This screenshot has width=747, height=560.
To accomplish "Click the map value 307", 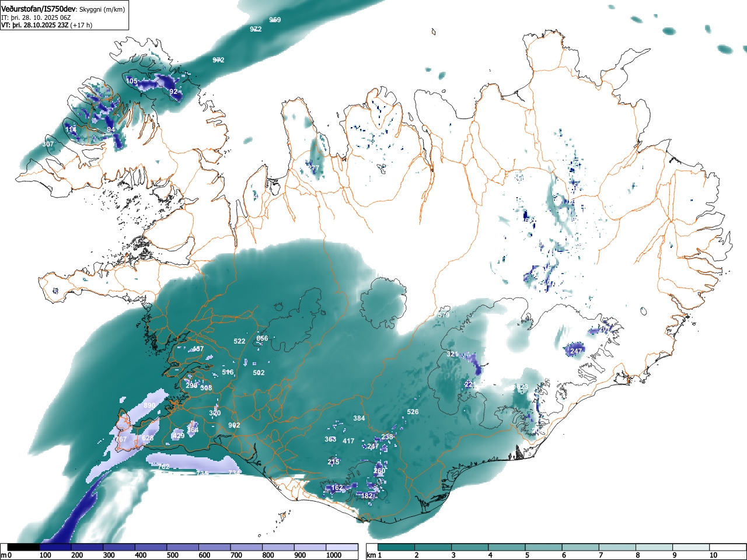I will pos(48,144).
